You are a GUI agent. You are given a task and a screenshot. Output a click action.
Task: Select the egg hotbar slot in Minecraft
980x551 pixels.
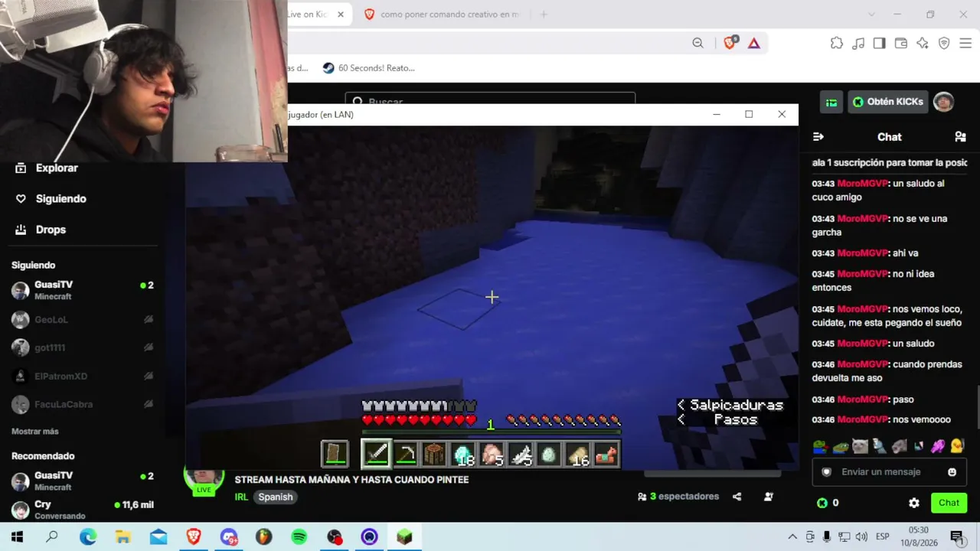coord(548,455)
